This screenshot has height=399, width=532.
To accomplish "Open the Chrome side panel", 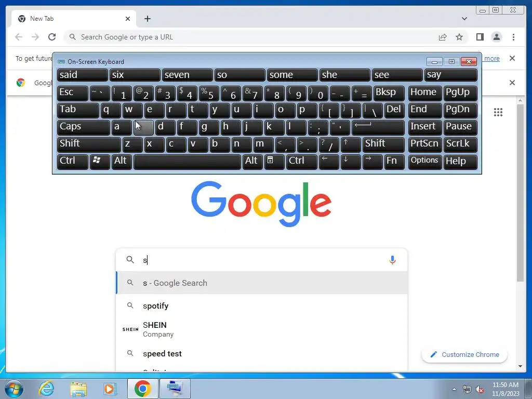I will pyautogui.click(x=480, y=37).
